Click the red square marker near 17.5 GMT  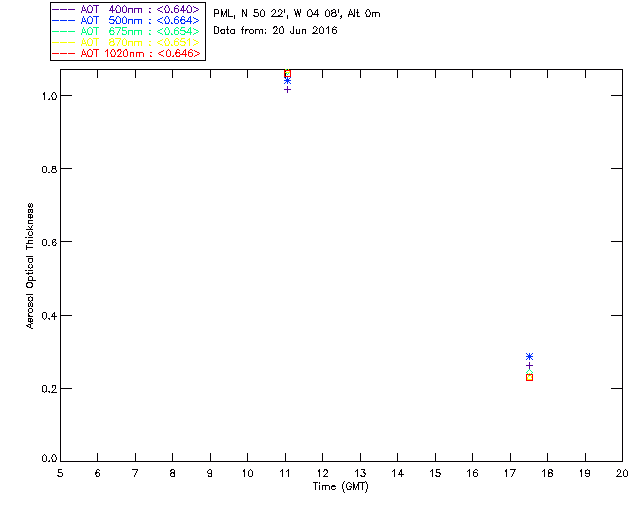529,378
